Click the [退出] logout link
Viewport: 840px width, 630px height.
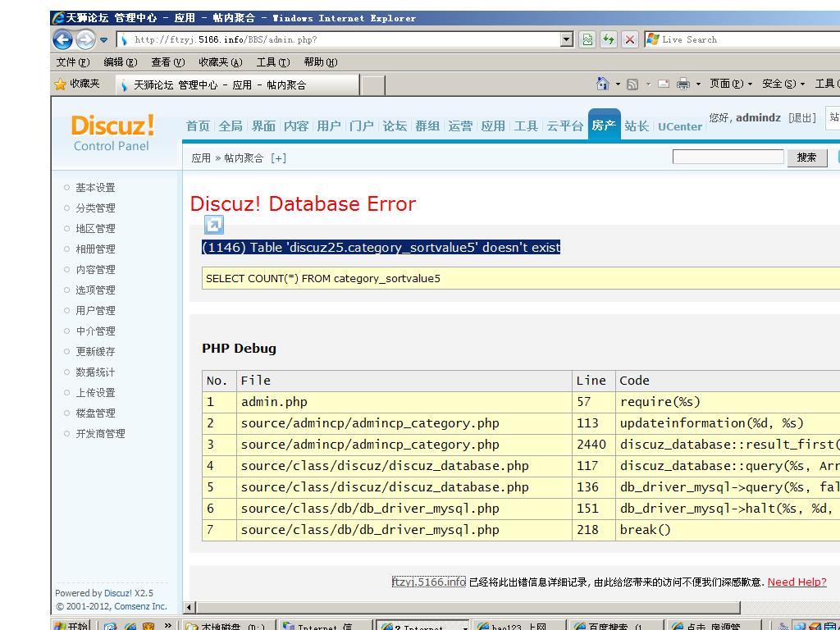point(802,118)
